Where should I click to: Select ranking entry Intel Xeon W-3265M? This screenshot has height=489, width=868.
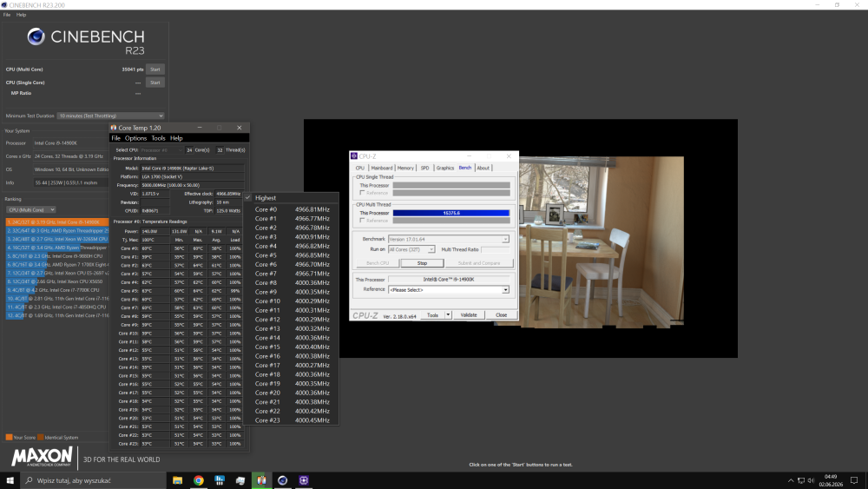coord(57,239)
